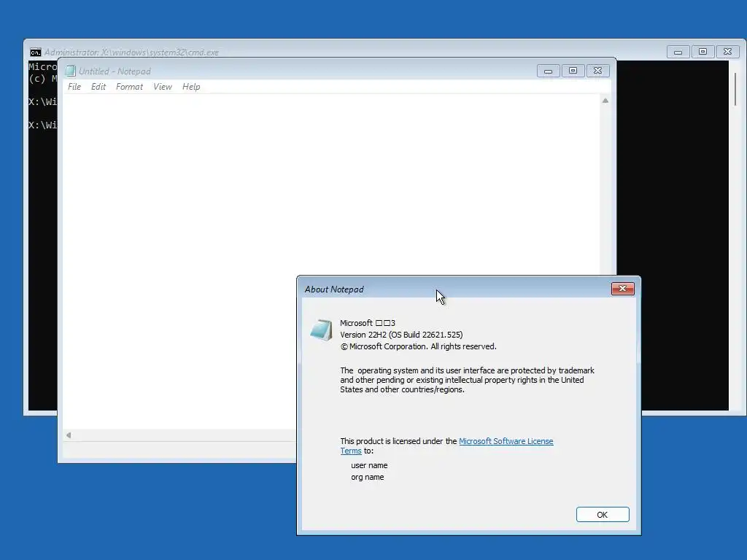Click Notepad horizontal scrollbar left arrow
The width and height of the screenshot is (747, 560).
click(69, 435)
